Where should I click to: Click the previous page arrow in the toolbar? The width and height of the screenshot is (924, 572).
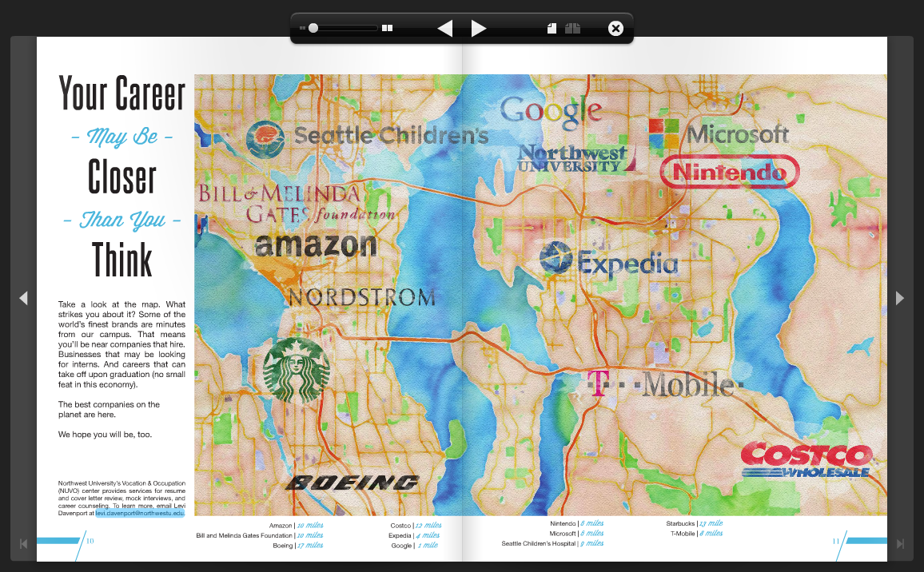point(445,27)
